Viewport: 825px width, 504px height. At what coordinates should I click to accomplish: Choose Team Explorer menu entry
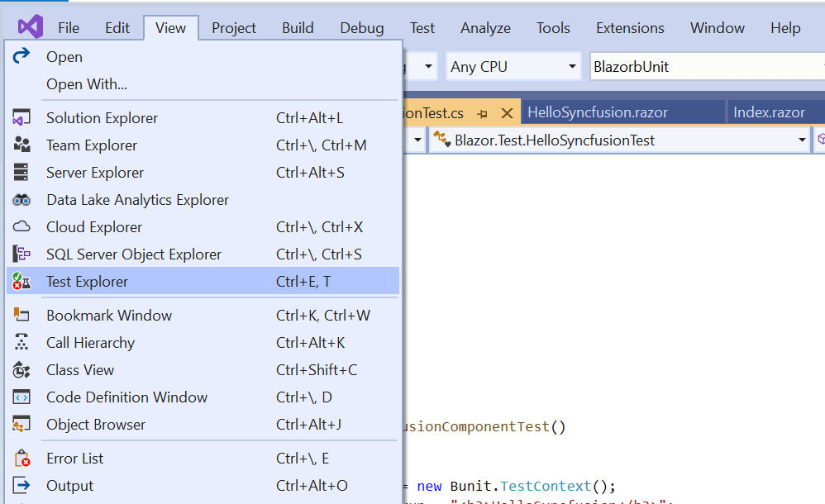203,145
